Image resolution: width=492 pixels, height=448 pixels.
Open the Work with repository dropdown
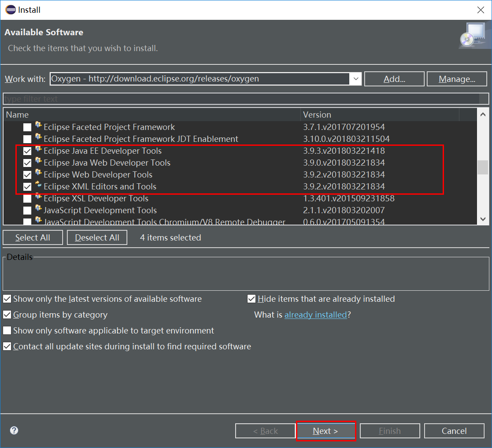355,79
